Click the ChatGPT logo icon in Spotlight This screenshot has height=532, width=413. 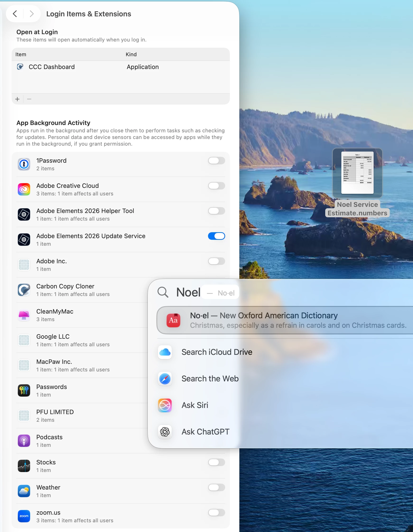click(165, 432)
